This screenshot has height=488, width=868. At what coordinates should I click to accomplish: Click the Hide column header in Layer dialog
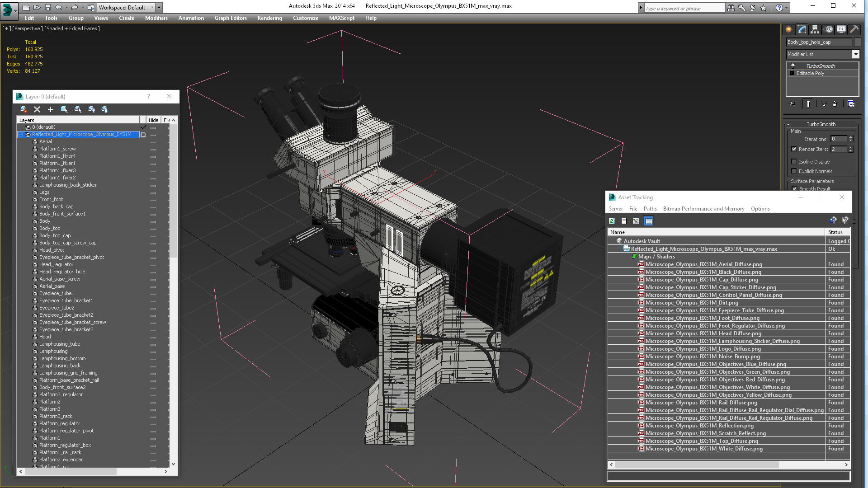coord(154,120)
